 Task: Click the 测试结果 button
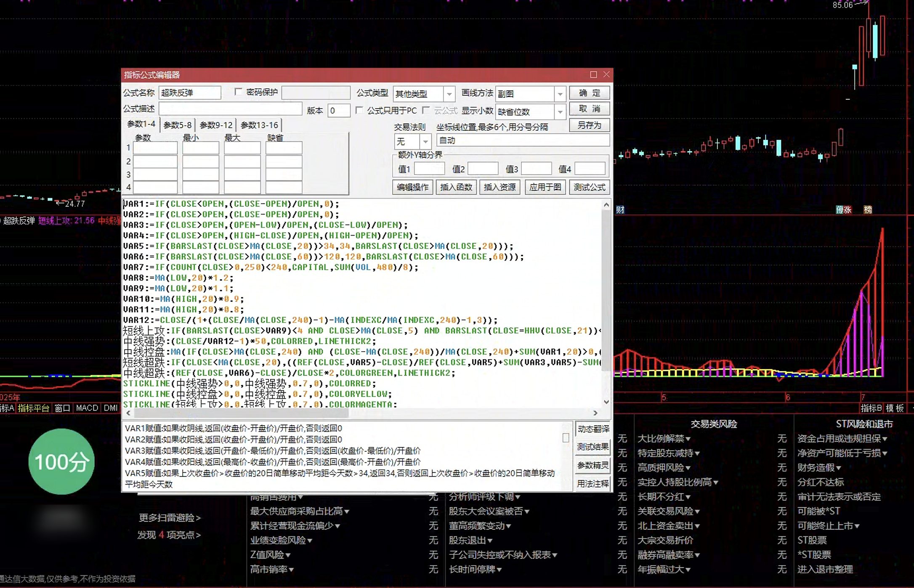[x=593, y=447]
